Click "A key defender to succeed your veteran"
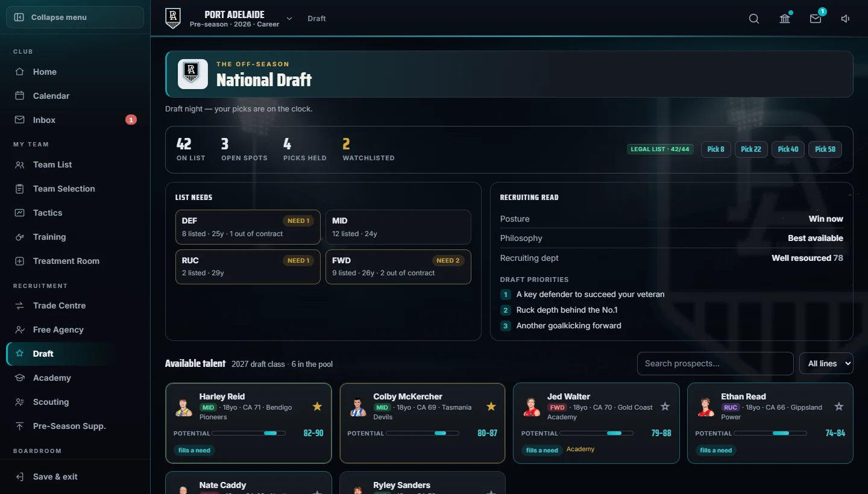Image resolution: width=868 pixels, height=494 pixels. [590, 295]
